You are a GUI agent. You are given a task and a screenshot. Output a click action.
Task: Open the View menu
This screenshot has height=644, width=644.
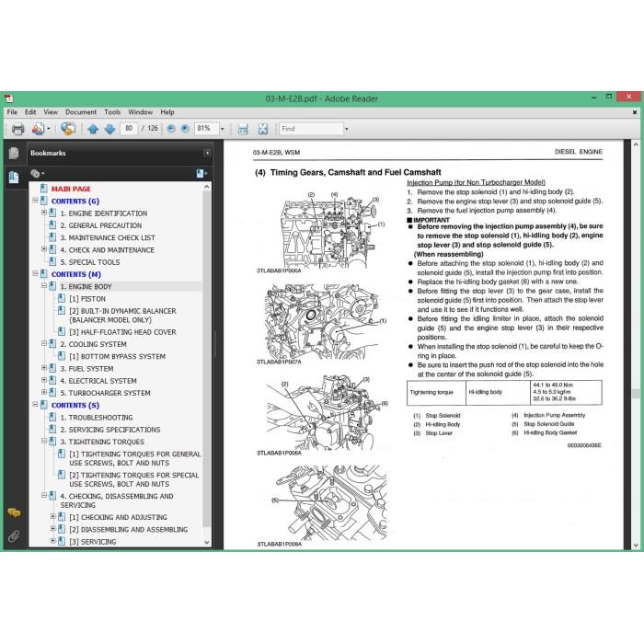click(x=51, y=112)
